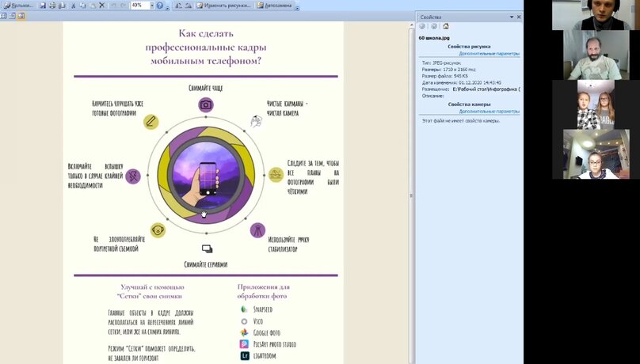This screenshot has height=364, width=640.
Task: Expand the Properties task pane menu arrow
Action: (510, 16)
